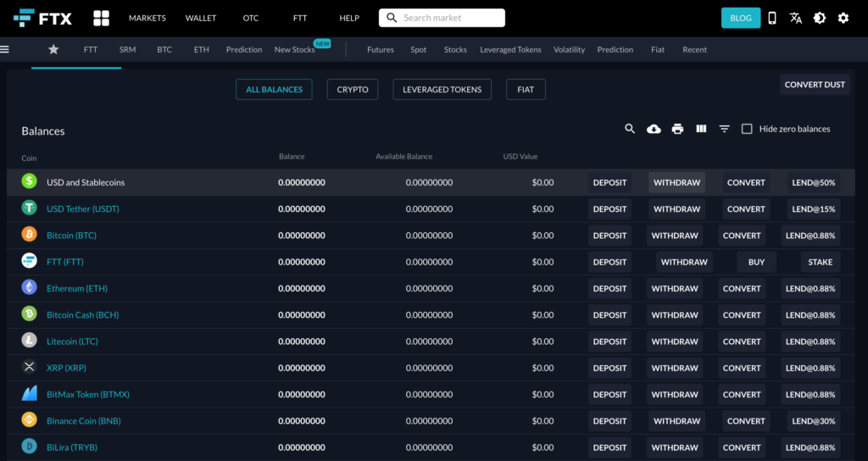Click the print icon
The width and height of the screenshot is (868, 461).
tap(677, 129)
